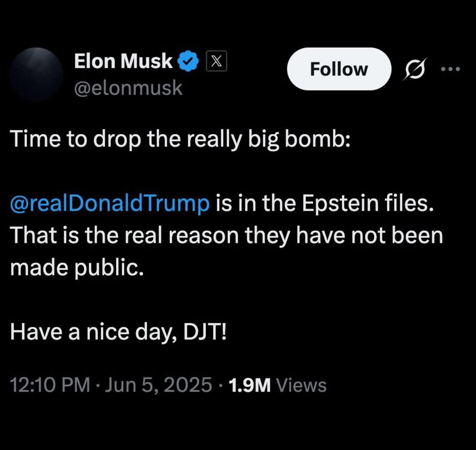Screen dimensions: 476x450
Task: Click the X affiliate badge beside the name
Action: pyautogui.click(x=216, y=61)
